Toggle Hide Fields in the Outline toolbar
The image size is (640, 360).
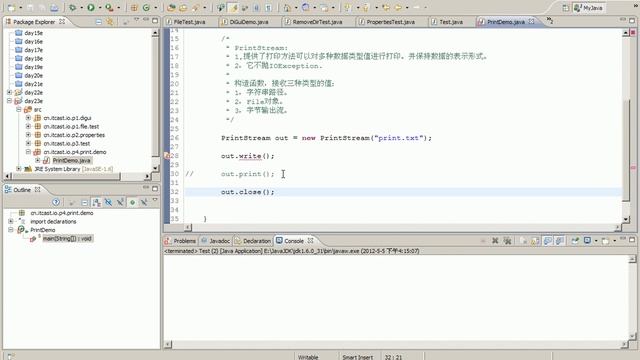[x=108, y=202]
